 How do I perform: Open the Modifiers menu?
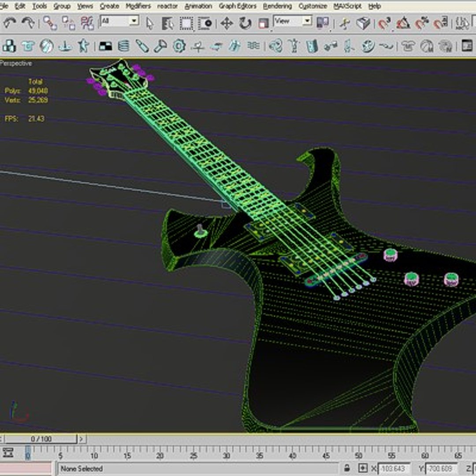[138, 6]
